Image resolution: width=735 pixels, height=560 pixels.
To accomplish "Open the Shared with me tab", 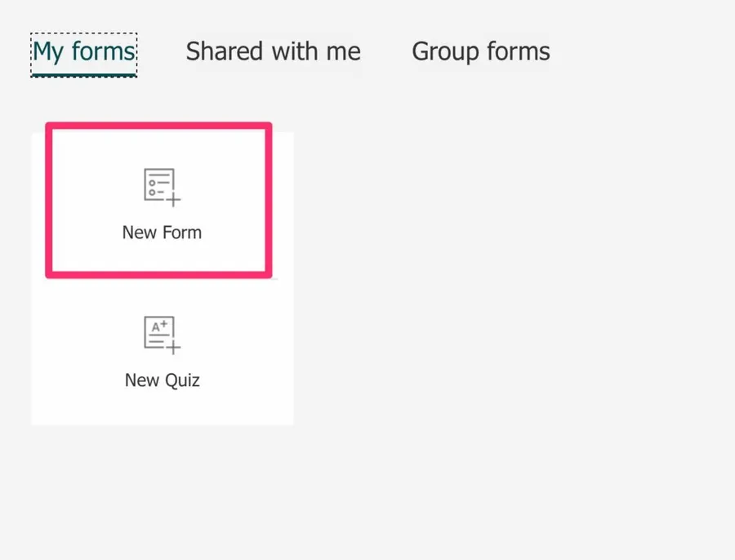I will pyautogui.click(x=273, y=51).
